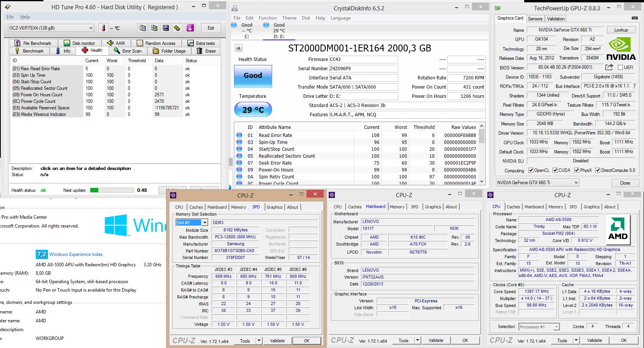Click the floppy disk save icon in HD Tune
644x348 pixels.
click(x=166, y=28)
